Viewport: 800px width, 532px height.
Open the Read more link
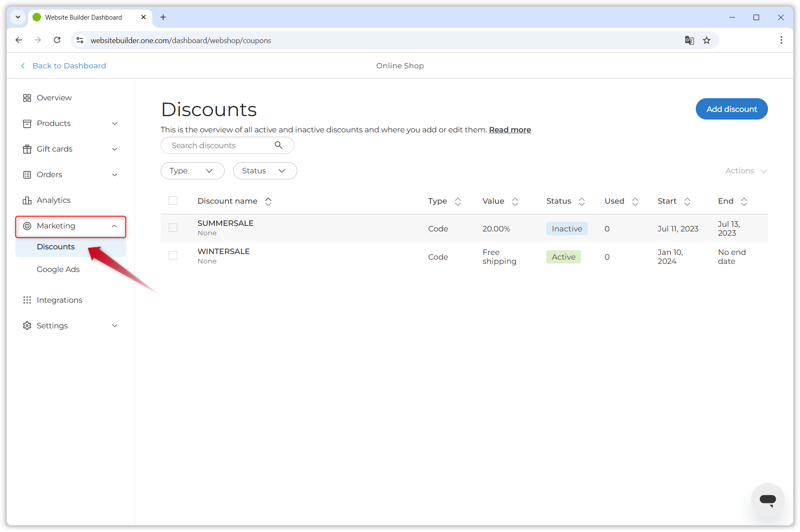(510, 129)
